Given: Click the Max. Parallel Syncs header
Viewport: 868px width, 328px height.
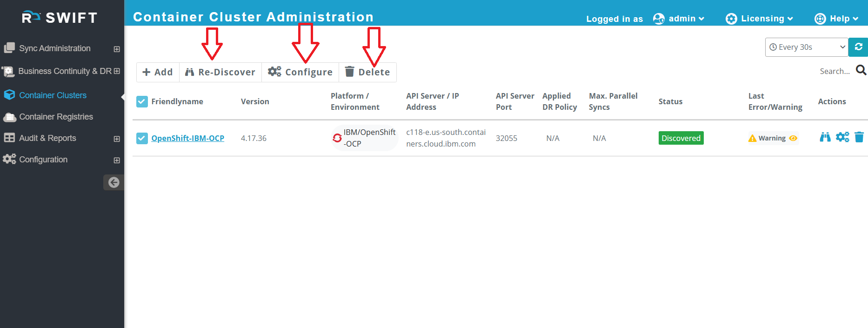Looking at the screenshot, I should coord(613,101).
